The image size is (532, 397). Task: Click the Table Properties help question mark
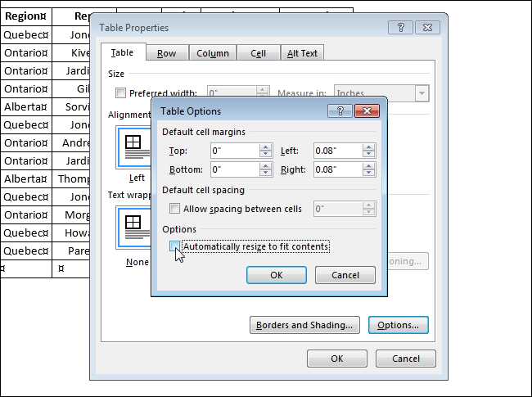[400, 27]
